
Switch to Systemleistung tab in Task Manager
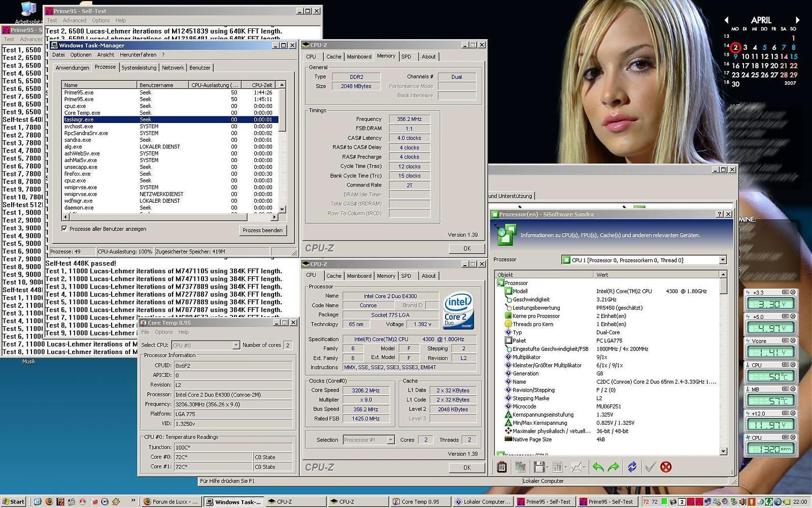139,68
